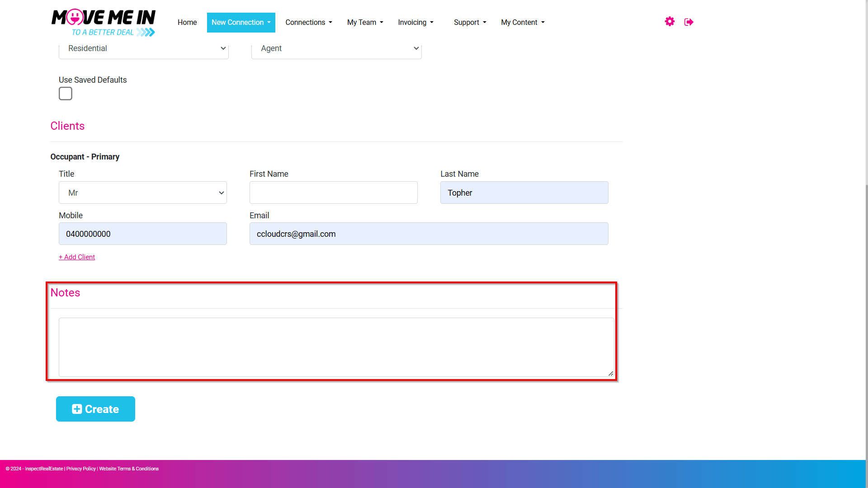Image resolution: width=868 pixels, height=488 pixels.
Task: Expand the Agent dropdown
Action: [336, 48]
